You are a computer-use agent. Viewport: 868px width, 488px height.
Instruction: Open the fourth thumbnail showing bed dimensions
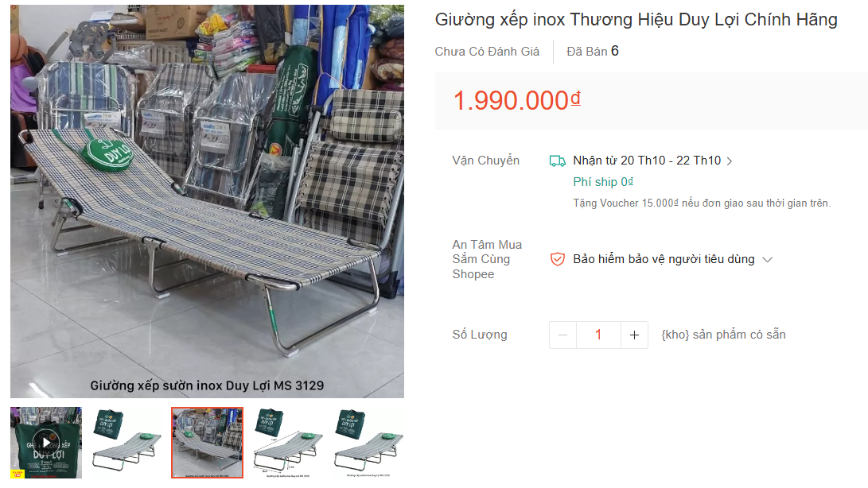[x=288, y=443]
